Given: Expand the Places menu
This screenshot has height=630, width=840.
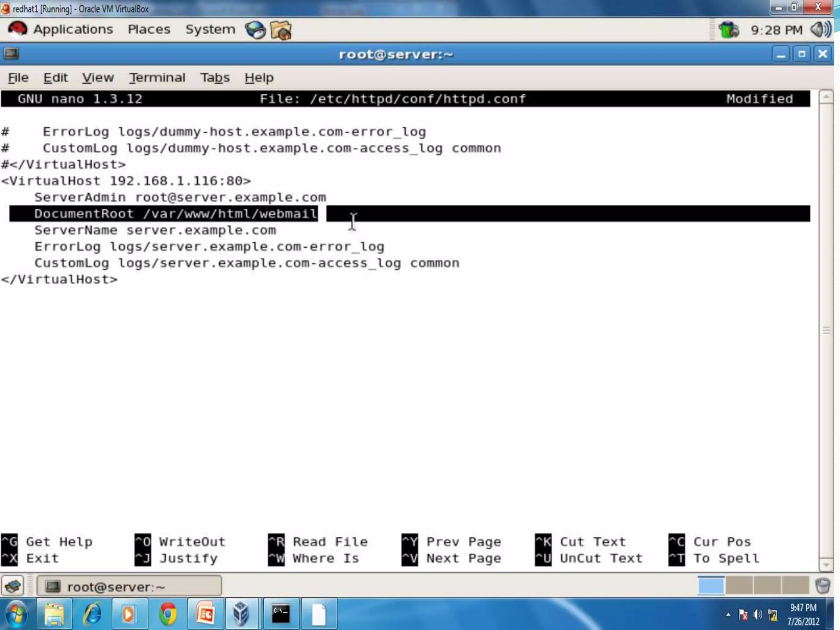Looking at the screenshot, I should (149, 29).
